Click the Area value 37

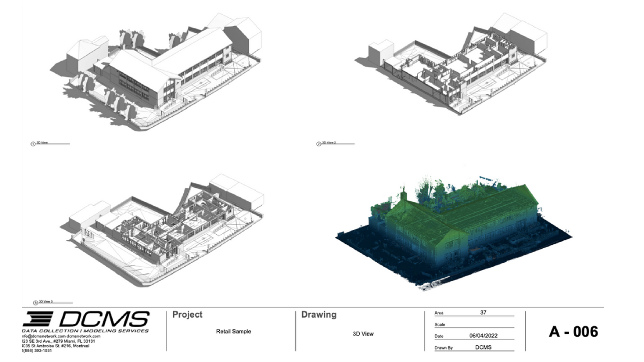pyautogui.click(x=483, y=313)
